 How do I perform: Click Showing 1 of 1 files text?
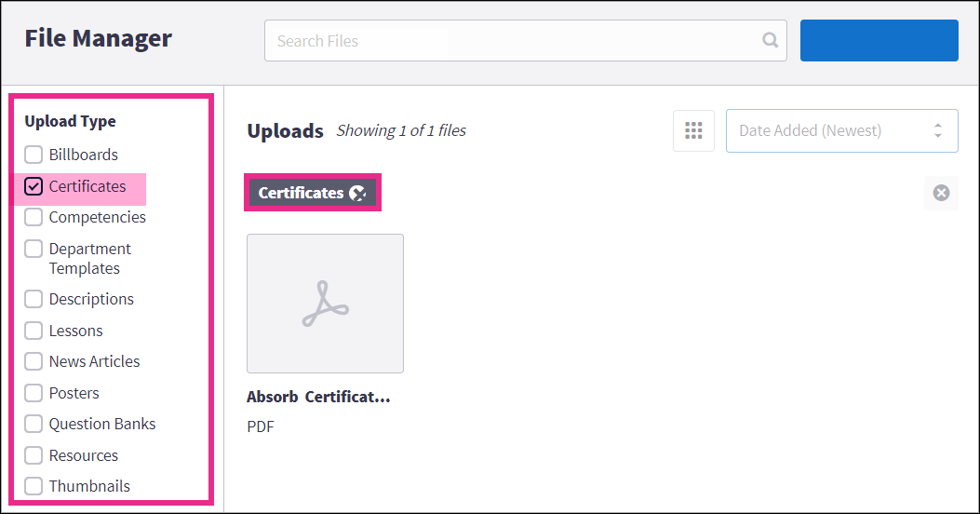(401, 130)
